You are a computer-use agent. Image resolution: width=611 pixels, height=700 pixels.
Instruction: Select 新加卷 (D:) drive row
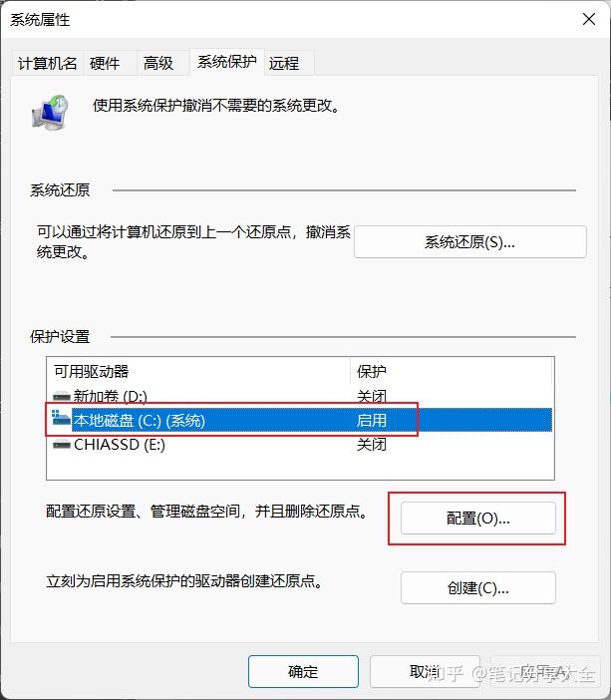(x=299, y=396)
